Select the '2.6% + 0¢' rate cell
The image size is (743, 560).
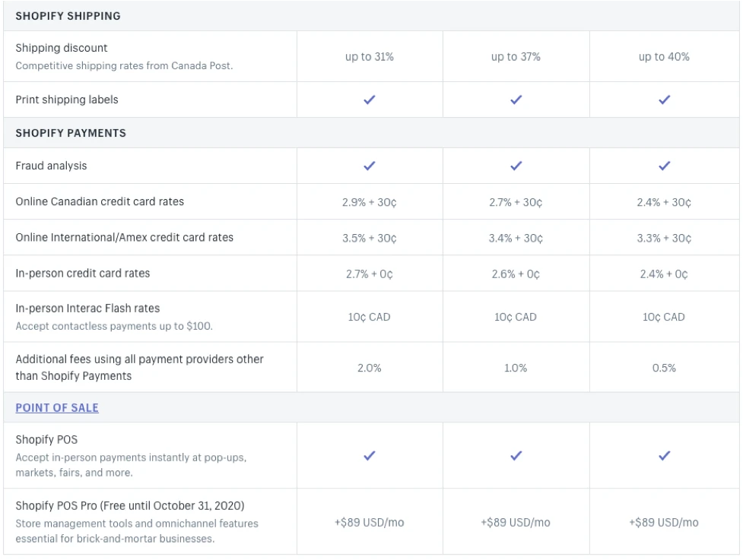(x=516, y=274)
